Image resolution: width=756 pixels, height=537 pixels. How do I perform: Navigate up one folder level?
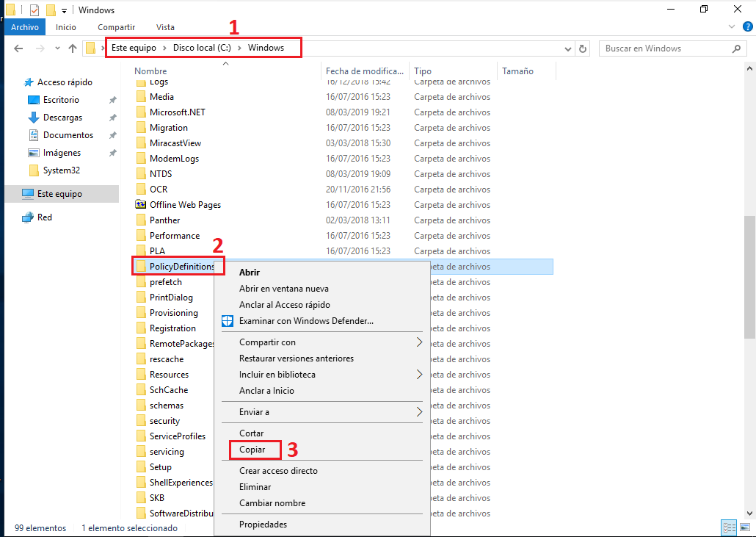coord(71,48)
